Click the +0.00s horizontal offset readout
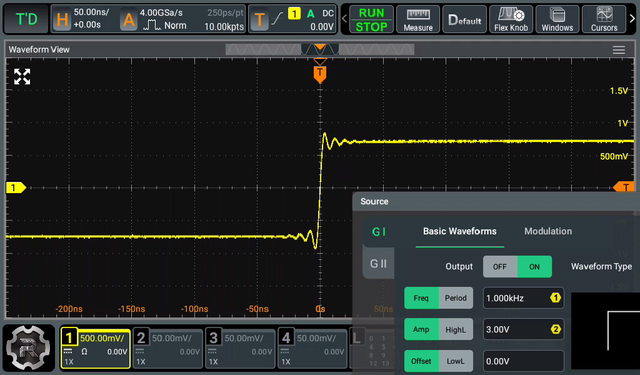This screenshot has width=640, height=375. 87,25
